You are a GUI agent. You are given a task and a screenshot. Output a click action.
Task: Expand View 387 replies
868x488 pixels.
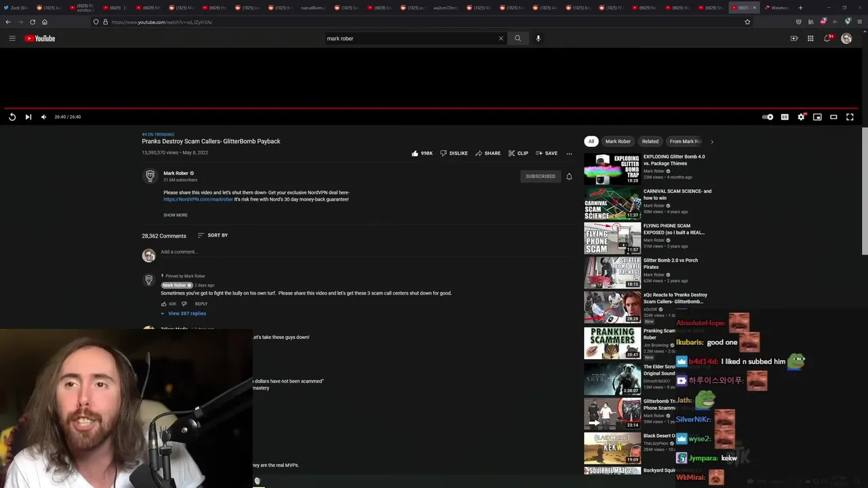click(x=184, y=313)
